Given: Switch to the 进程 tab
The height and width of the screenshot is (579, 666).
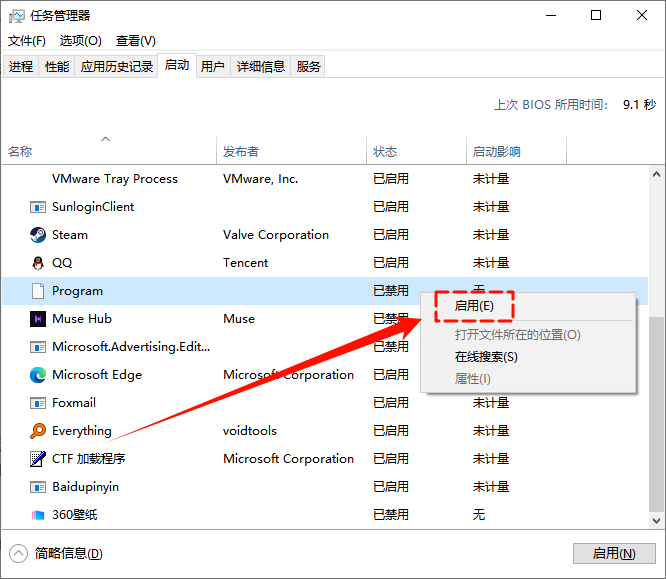Looking at the screenshot, I should [21, 67].
